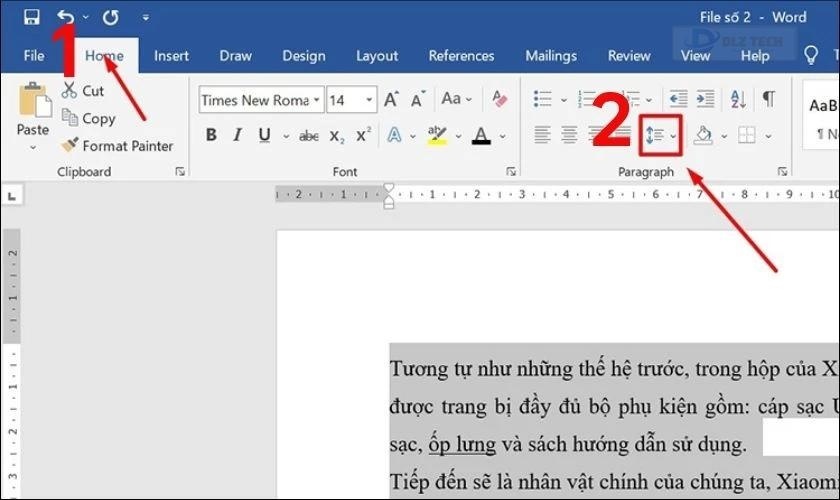Expand the Paste options arrow
Image resolution: width=840 pixels, height=500 pixels.
[x=33, y=147]
